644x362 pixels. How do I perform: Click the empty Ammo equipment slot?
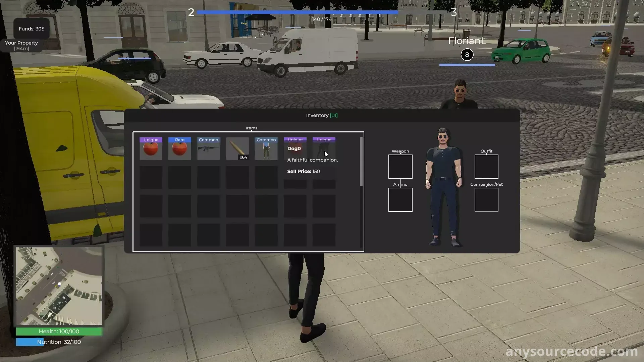click(400, 200)
